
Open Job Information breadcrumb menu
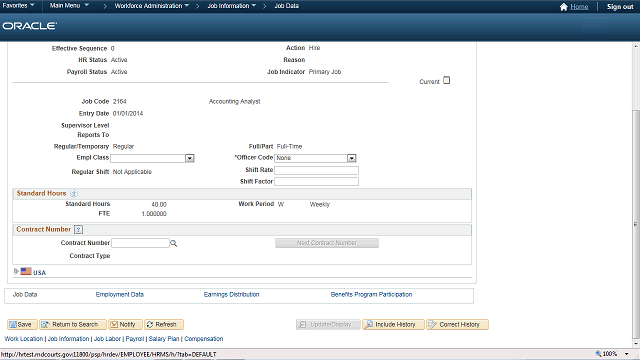click(231, 6)
